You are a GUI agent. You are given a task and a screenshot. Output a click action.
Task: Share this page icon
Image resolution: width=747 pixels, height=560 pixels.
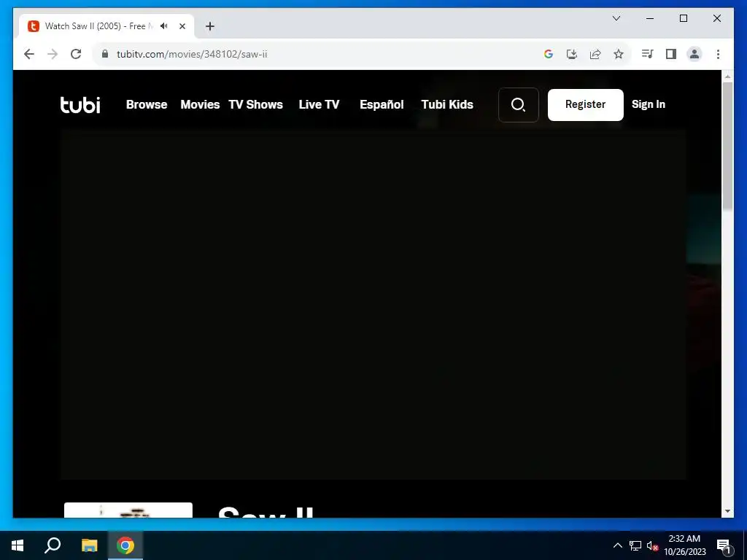595,54
